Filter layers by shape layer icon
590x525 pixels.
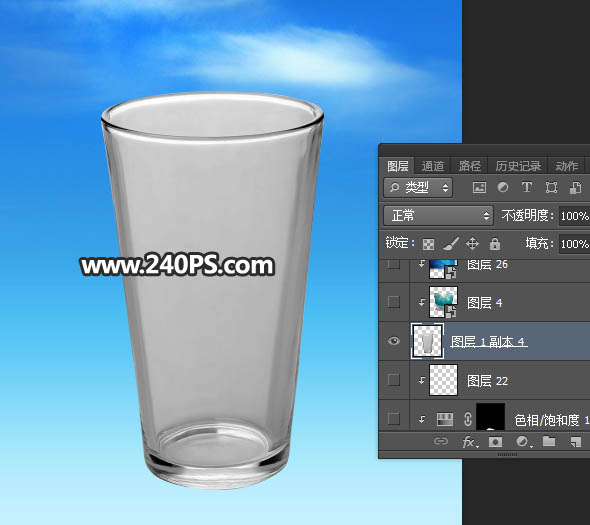551,187
